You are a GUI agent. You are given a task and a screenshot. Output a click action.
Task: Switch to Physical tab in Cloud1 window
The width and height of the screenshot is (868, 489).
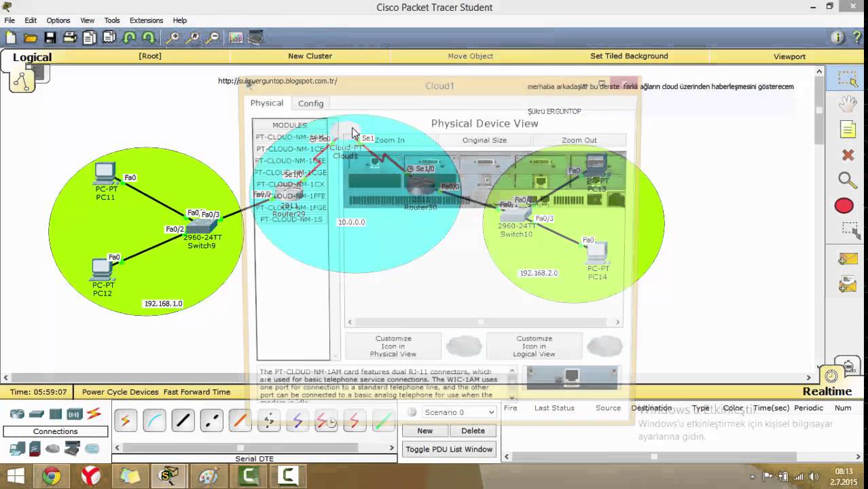266,103
